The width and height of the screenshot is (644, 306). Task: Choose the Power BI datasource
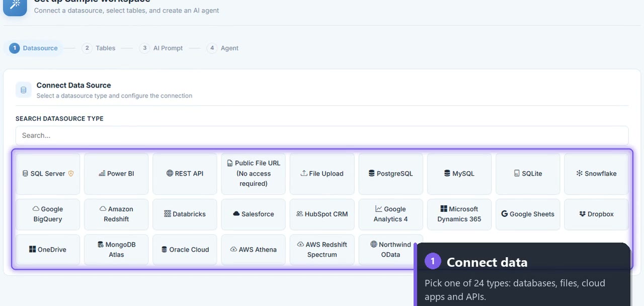116,174
